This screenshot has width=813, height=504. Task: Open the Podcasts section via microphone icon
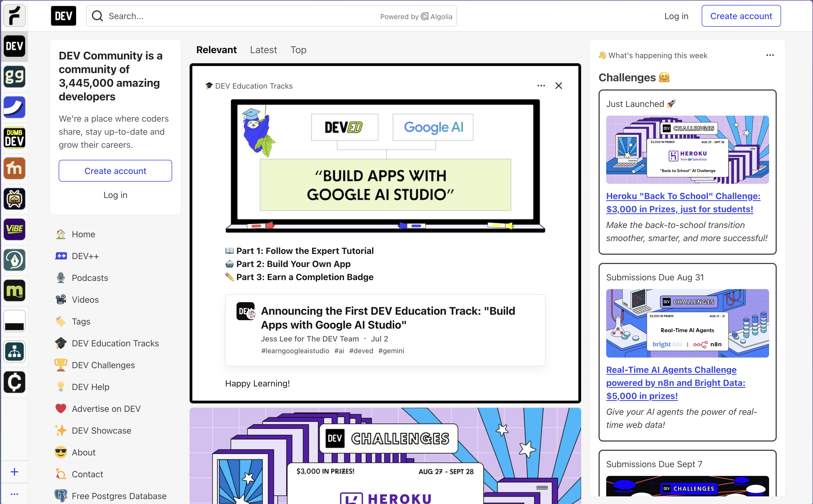coord(61,278)
